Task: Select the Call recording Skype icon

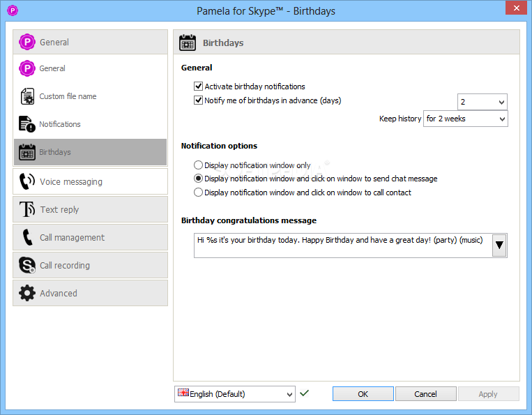Action: click(x=27, y=265)
